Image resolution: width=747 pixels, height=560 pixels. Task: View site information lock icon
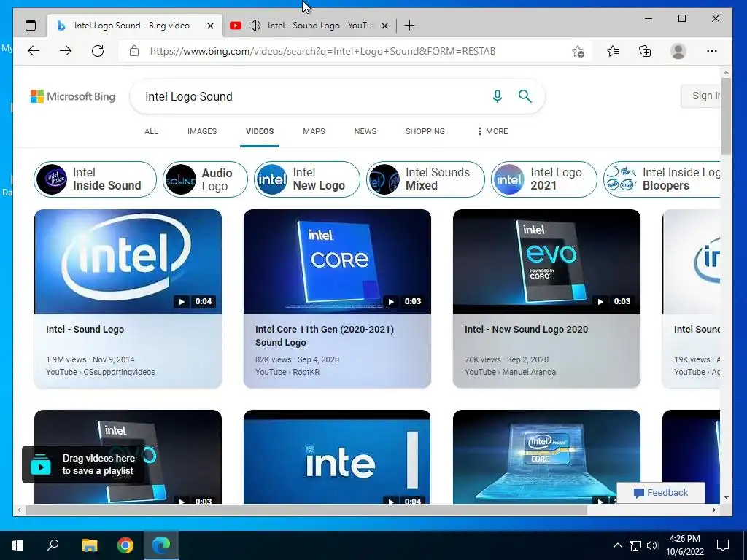[x=134, y=51]
